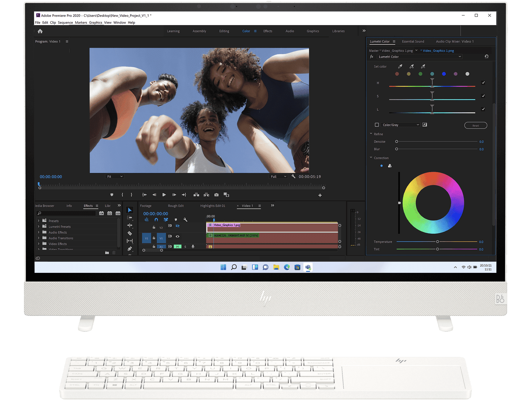
Task: Export a frame with the camera icon
Action: click(216, 195)
